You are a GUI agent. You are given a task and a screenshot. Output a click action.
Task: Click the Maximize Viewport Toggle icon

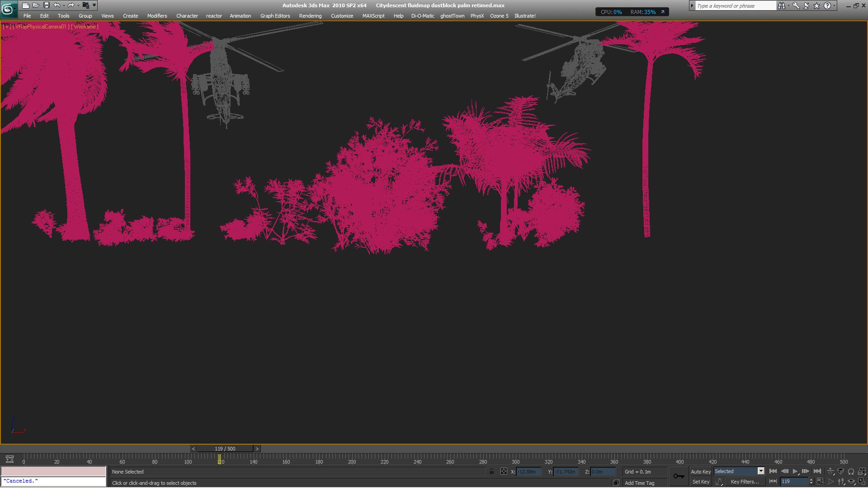(x=862, y=482)
